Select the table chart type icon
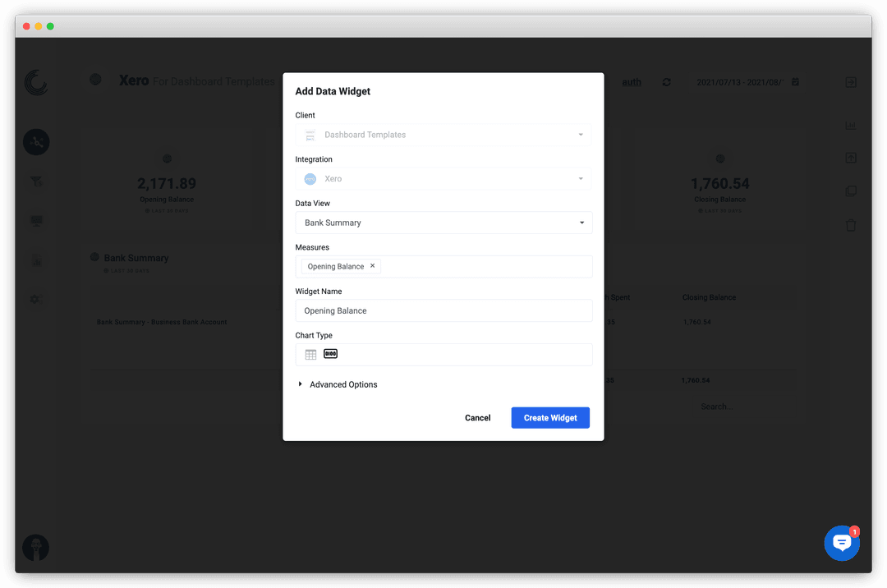Viewport: 887px width, 588px height. pos(310,355)
